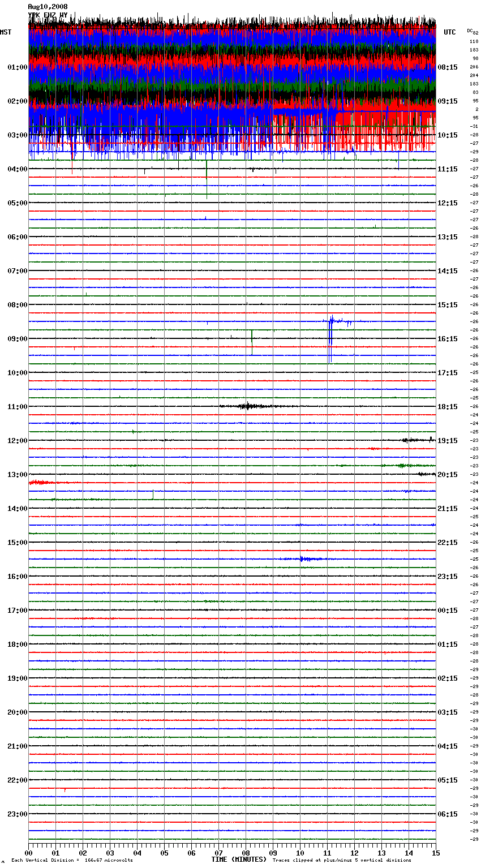Click the 14:15 UTC time label
Viewport: 481px width, 868px height.
(448, 271)
